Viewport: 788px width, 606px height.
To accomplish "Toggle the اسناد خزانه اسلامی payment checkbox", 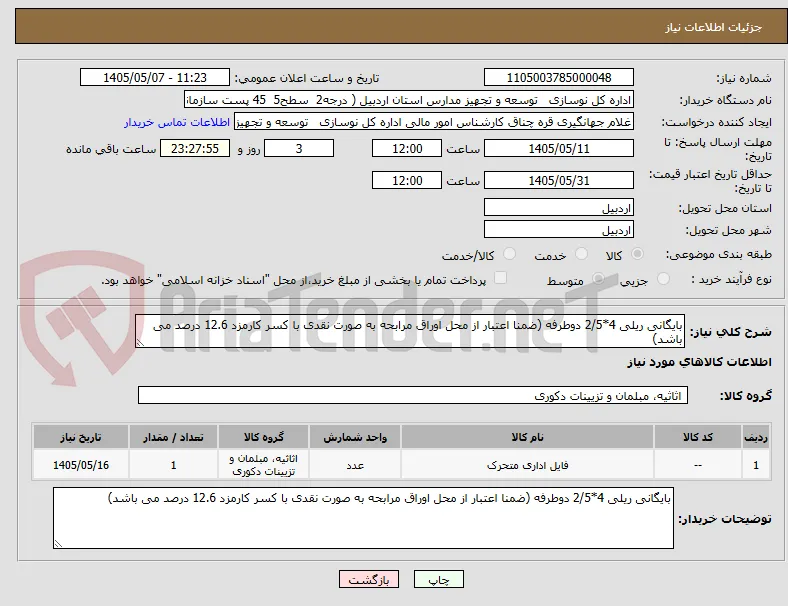I will pos(501,278).
